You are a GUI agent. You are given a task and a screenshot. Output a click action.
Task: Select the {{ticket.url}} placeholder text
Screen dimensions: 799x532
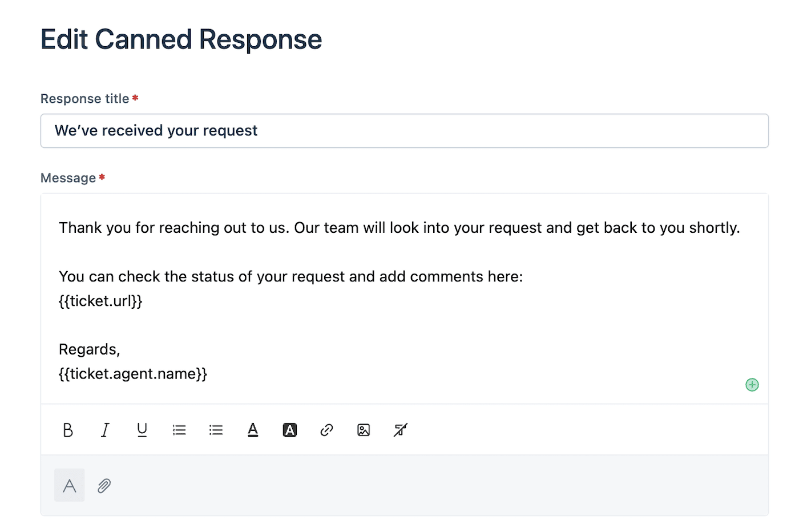(100, 301)
